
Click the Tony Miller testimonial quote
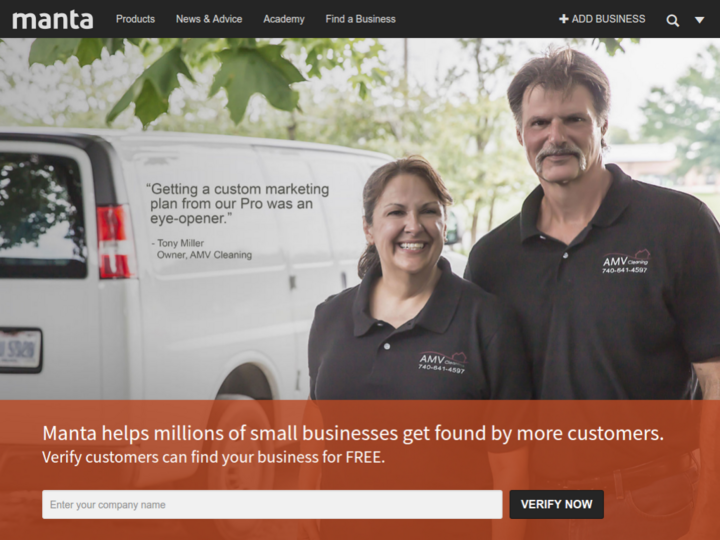238,203
